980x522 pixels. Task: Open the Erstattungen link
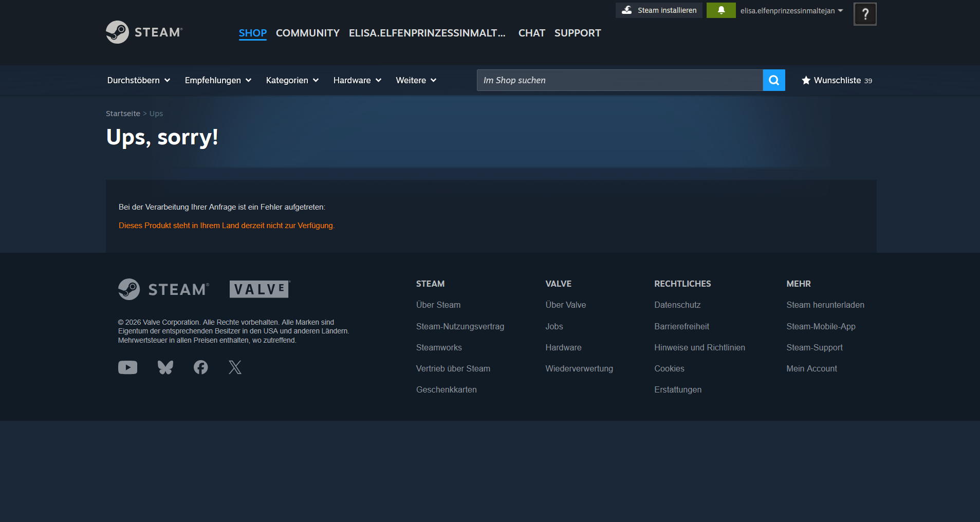click(x=678, y=389)
